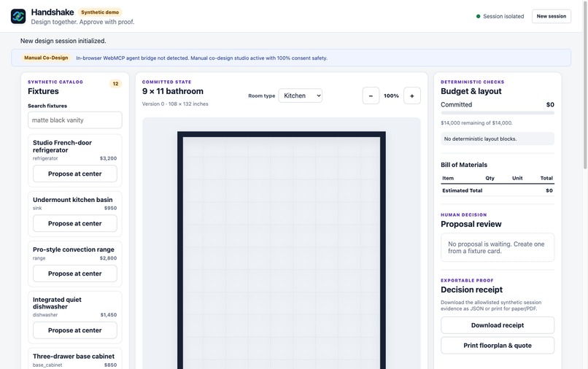Start a New session

tap(552, 17)
